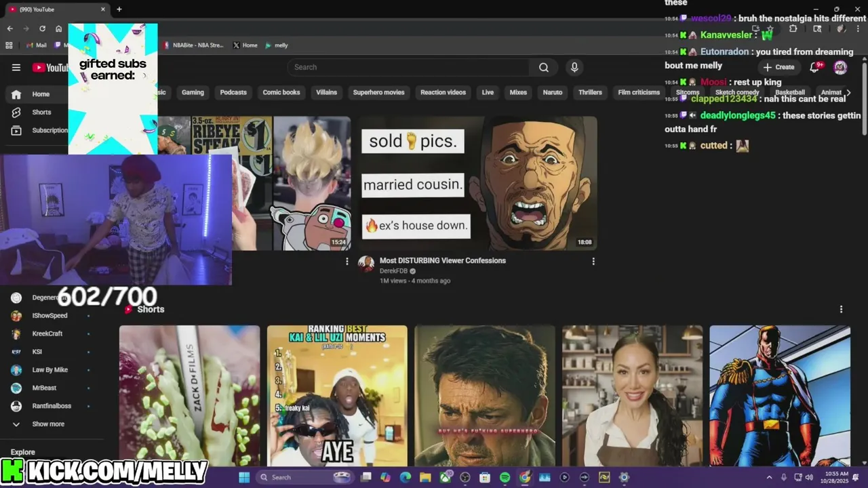
Task: Open File Explorer from the taskbar
Action: click(x=425, y=477)
